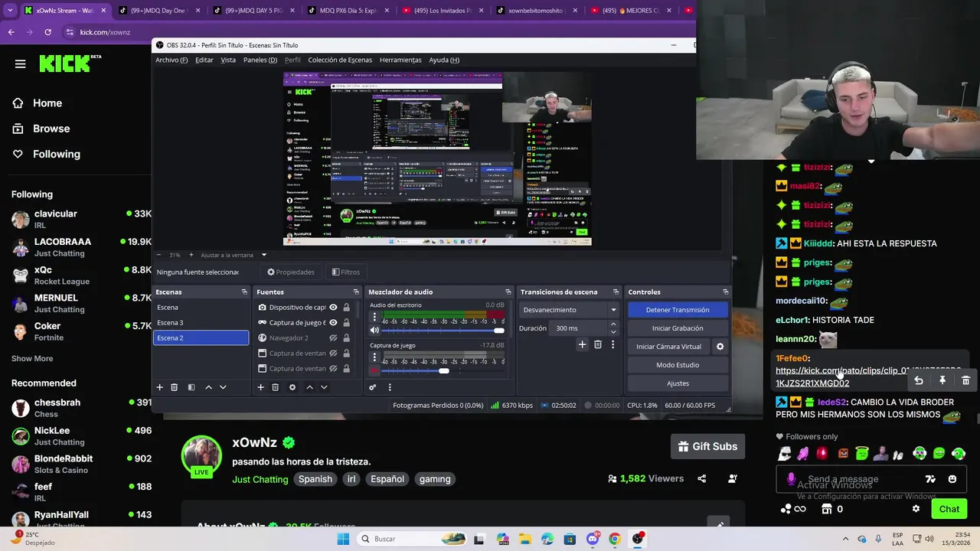
Task: Click the Gift Subs button
Action: click(708, 446)
